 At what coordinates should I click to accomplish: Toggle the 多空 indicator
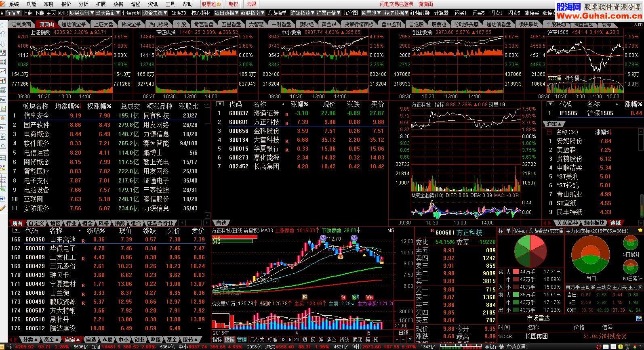pos(332,340)
